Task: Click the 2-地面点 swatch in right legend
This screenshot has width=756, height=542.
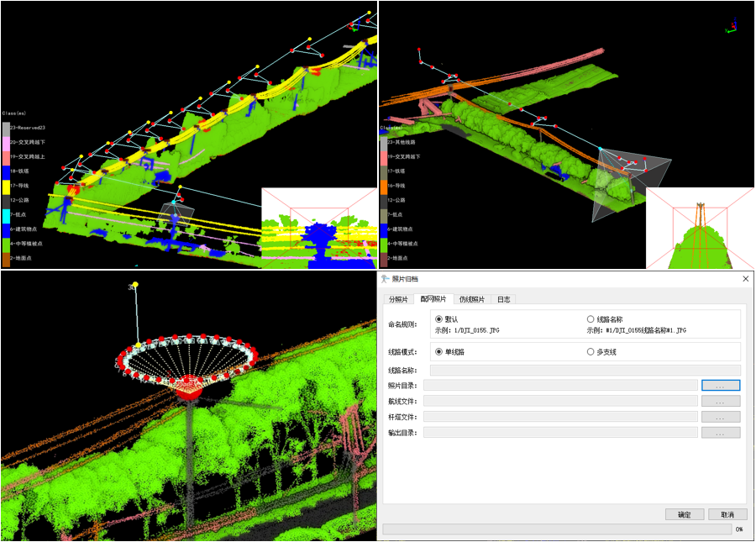Action: pos(384,259)
